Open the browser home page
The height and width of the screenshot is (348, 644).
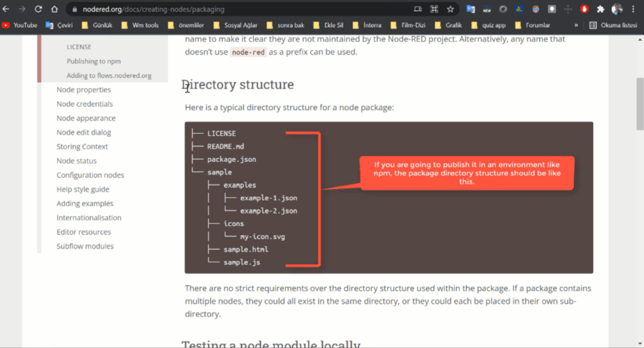55,9
